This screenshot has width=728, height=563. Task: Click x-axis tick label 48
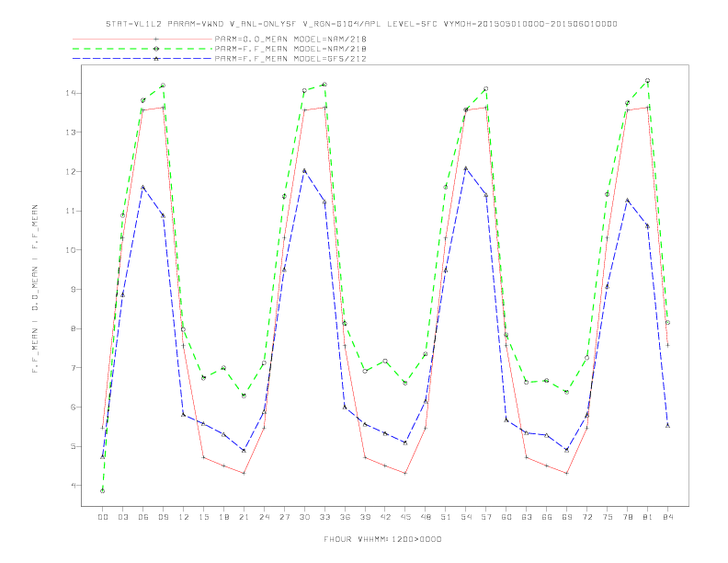(x=426, y=517)
